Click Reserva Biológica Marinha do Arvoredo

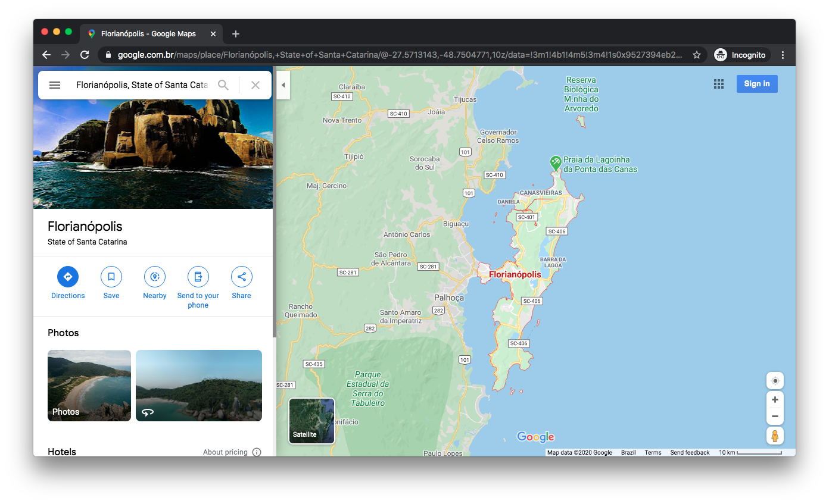coord(581,94)
